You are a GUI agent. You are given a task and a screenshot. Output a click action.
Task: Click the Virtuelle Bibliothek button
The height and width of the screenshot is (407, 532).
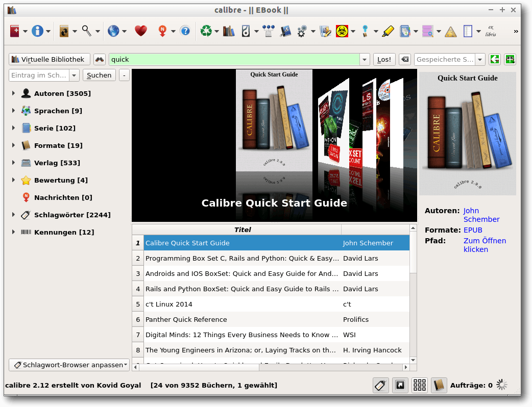tap(50, 59)
